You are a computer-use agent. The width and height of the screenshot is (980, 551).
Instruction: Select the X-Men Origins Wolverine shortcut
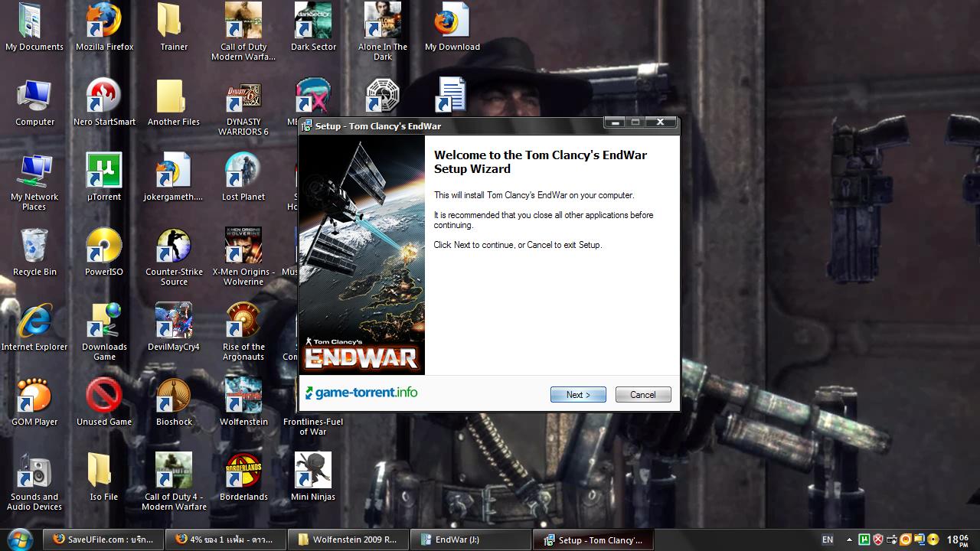(243, 257)
